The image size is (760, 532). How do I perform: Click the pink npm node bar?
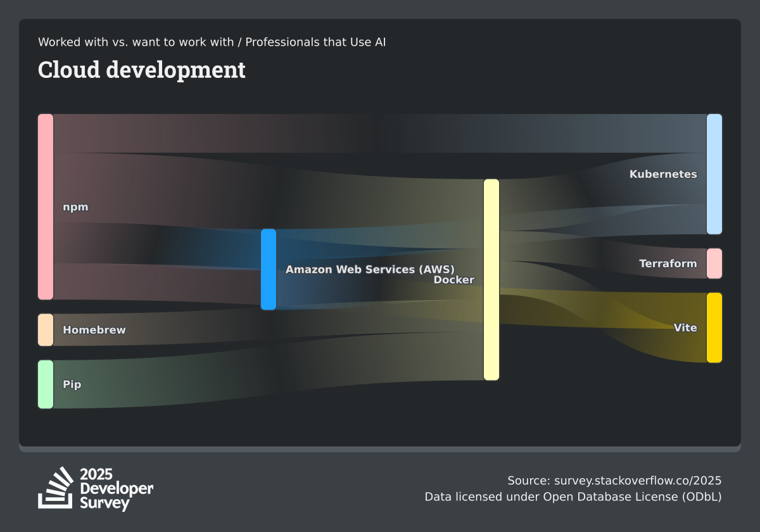click(x=46, y=206)
